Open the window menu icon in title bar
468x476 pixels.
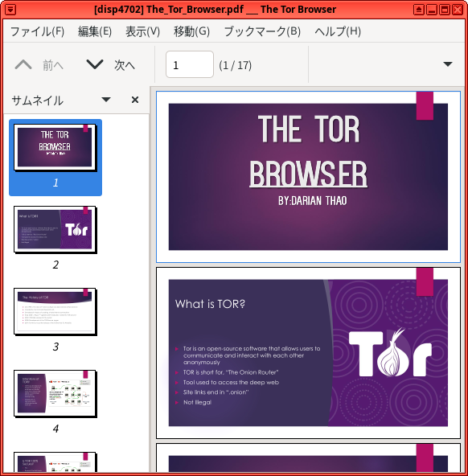[x=10, y=10]
